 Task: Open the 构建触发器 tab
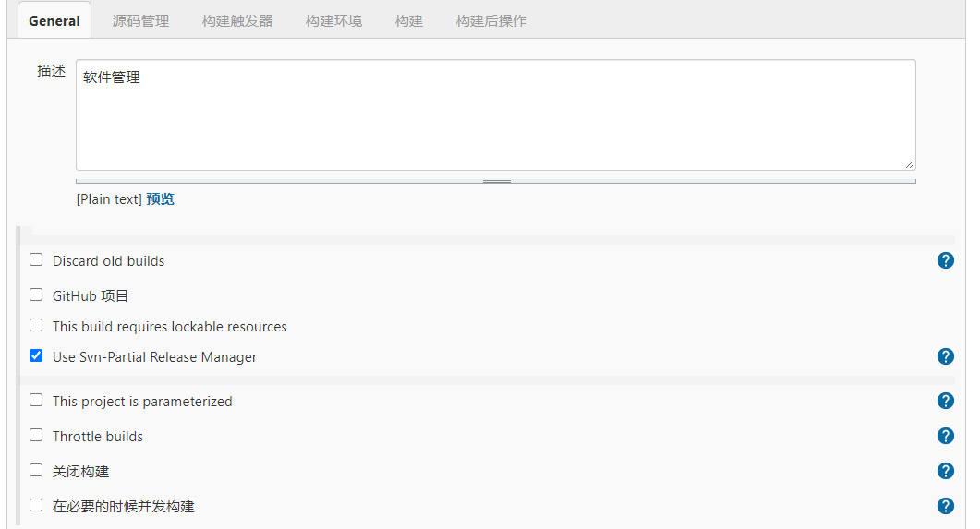(x=237, y=20)
